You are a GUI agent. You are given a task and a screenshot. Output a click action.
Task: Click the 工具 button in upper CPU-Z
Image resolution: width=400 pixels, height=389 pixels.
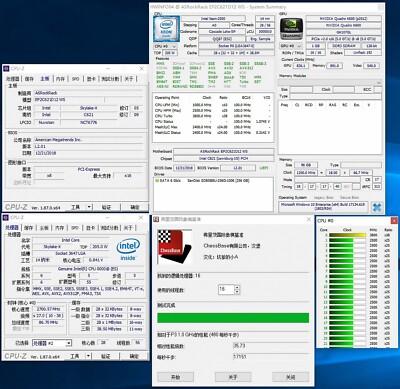[x=76, y=207]
